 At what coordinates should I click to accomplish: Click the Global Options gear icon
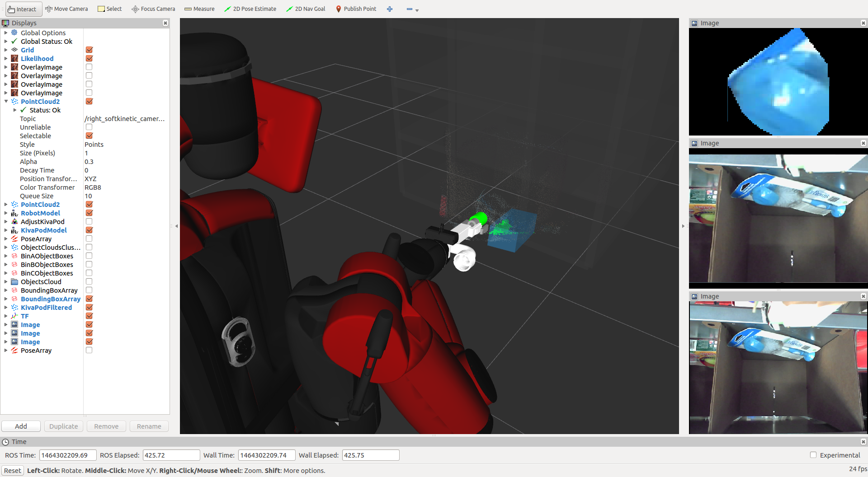coord(14,33)
